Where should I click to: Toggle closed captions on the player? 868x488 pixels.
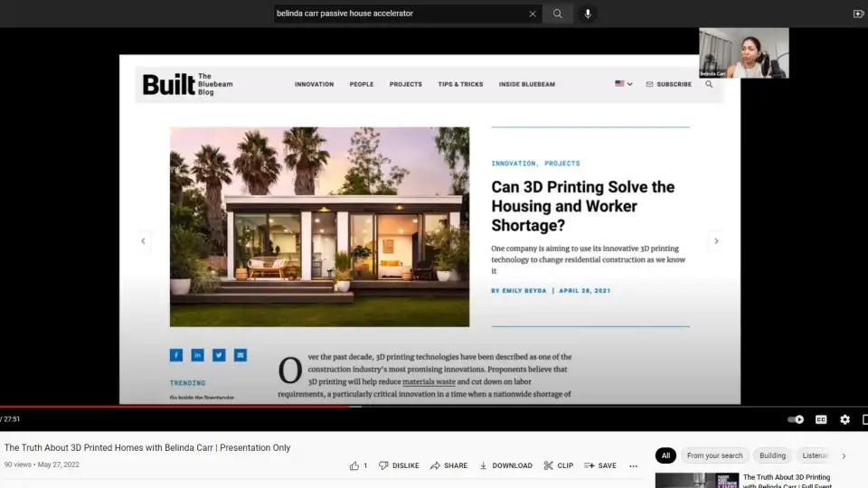click(x=821, y=419)
